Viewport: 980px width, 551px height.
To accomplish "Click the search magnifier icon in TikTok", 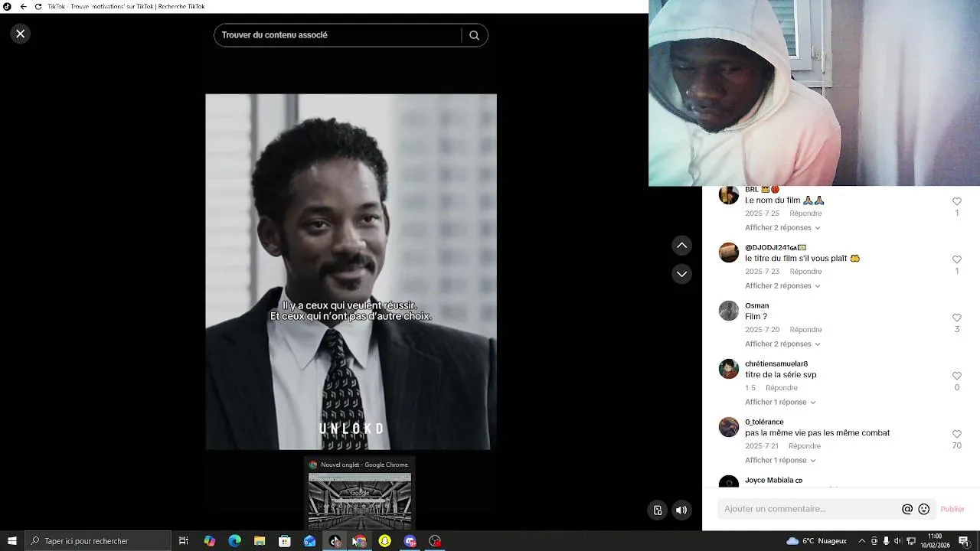I will tap(474, 35).
